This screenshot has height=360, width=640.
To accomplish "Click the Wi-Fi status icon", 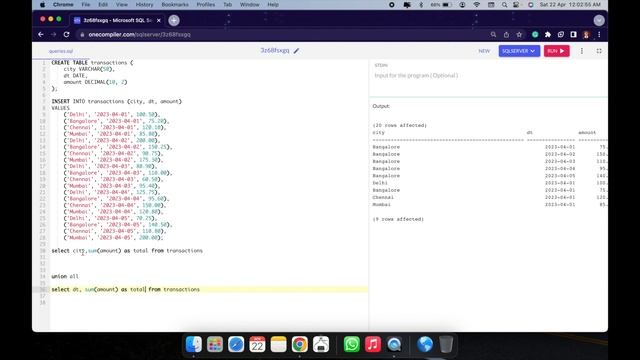I will (x=476, y=4).
